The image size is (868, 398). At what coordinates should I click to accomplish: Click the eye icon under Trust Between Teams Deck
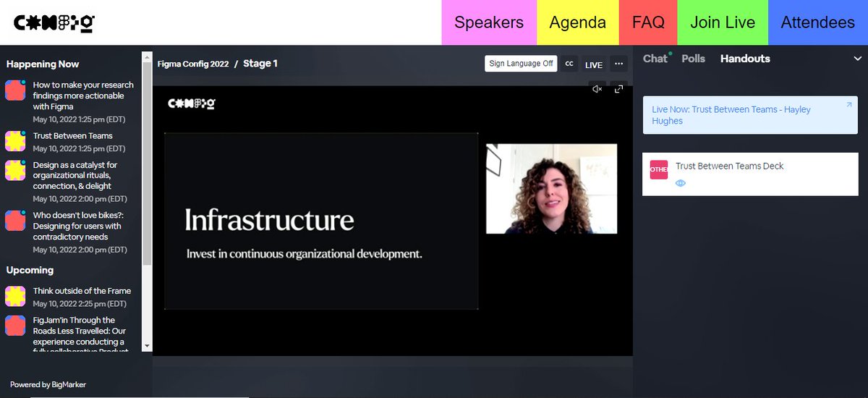click(680, 184)
